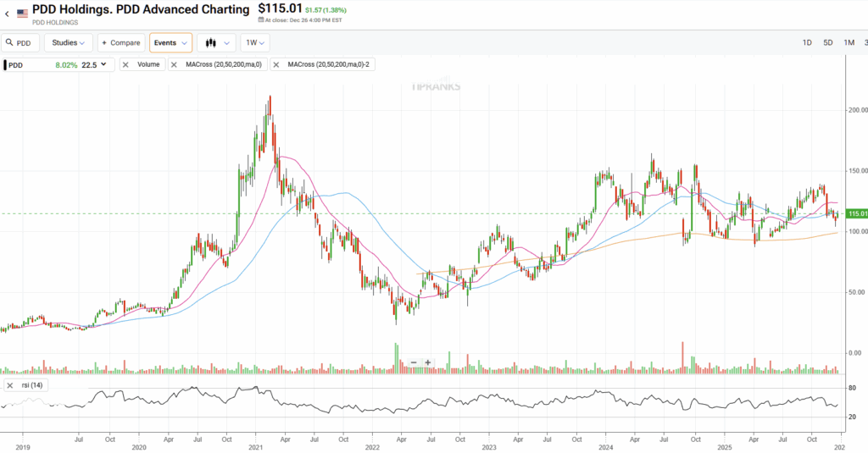
Task: Open the 1W interval dropdown
Action: pyautogui.click(x=255, y=42)
